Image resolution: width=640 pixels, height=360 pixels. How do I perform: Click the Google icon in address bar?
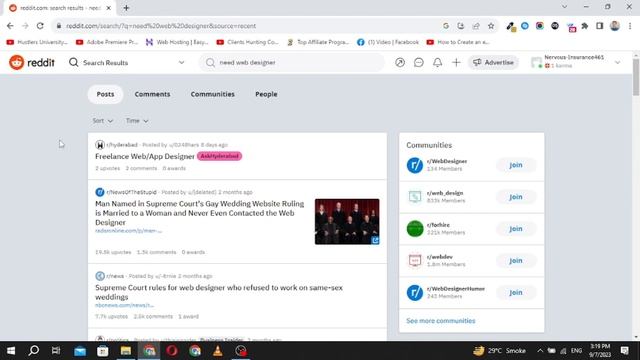coord(446,26)
